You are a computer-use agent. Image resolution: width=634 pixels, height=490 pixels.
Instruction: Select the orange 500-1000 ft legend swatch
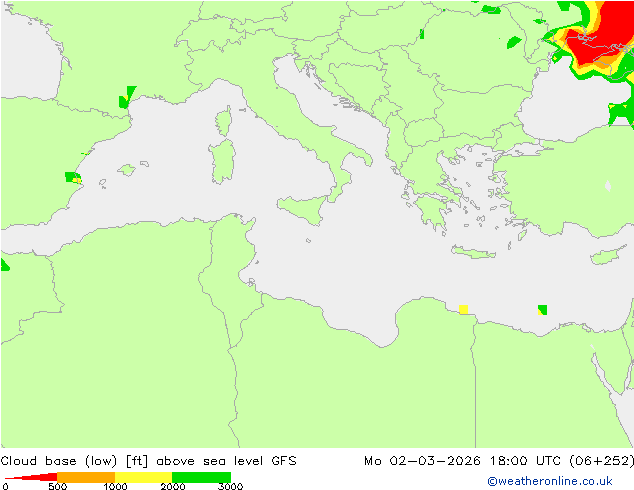click(x=86, y=477)
